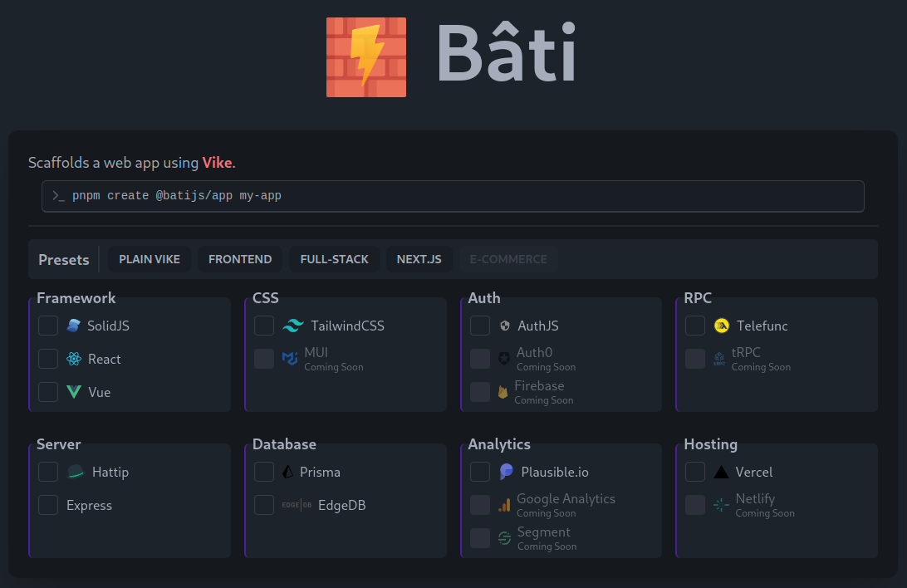Viewport: 907px width, 588px height.
Task: Tick the Express server checkbox
Action: tap(48, 505)
